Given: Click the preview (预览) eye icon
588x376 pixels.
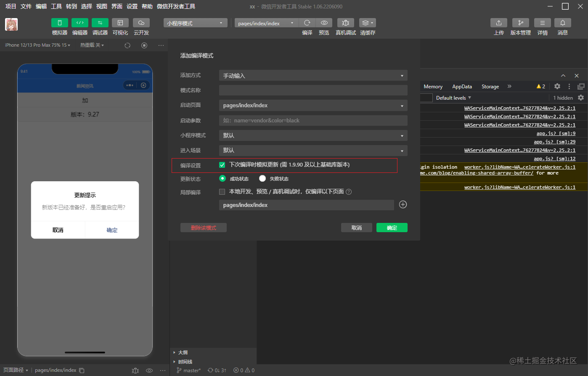Looking at the screenshot, I should click(324, 23).
